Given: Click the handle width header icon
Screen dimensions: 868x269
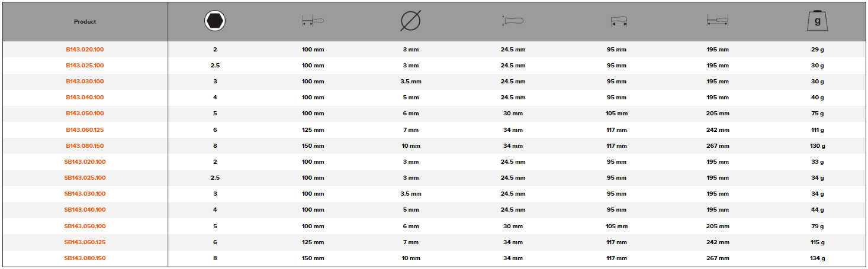Looking at the screenshot, I should 513,22.
